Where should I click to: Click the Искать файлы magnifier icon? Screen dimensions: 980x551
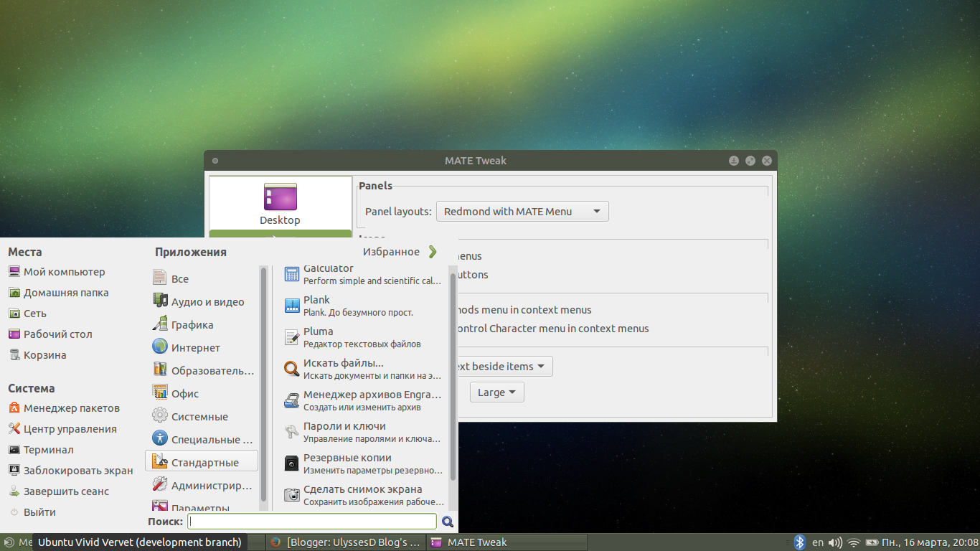tap(291, 368)
